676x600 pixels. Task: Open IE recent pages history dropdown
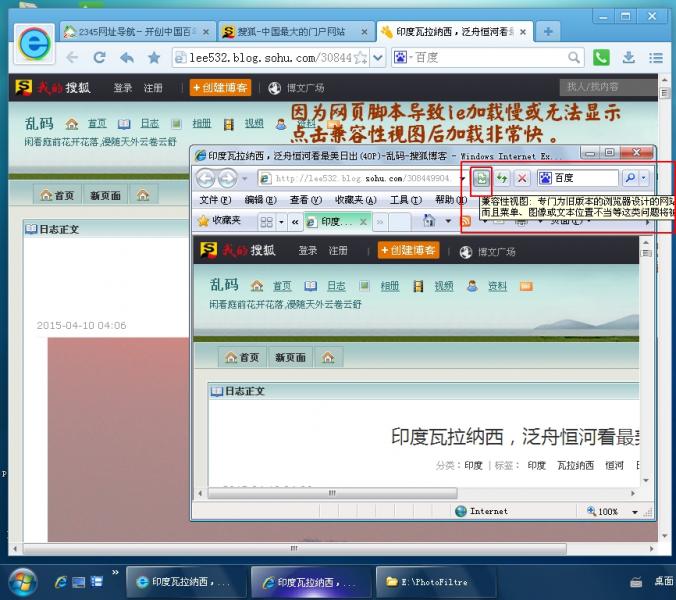tap(244, 178)
